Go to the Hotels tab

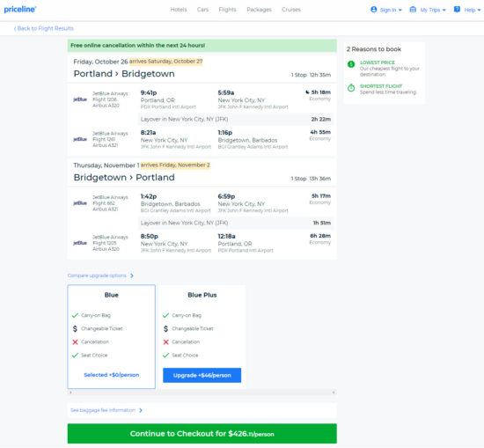coord(179,10)
